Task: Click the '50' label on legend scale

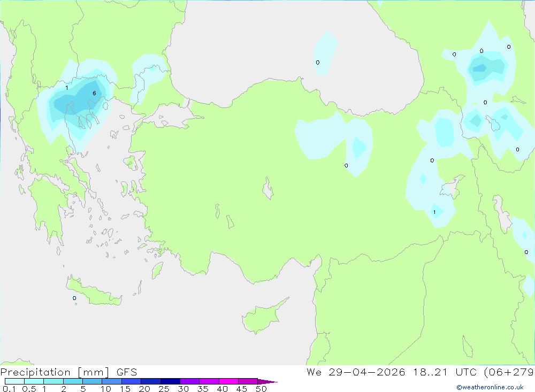Action: 261,389
